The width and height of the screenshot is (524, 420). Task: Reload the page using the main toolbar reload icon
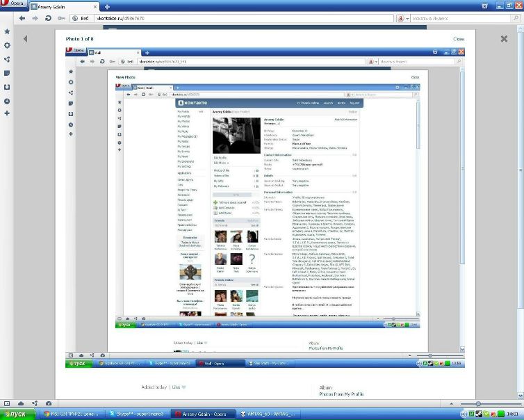[x=48, y=18]
